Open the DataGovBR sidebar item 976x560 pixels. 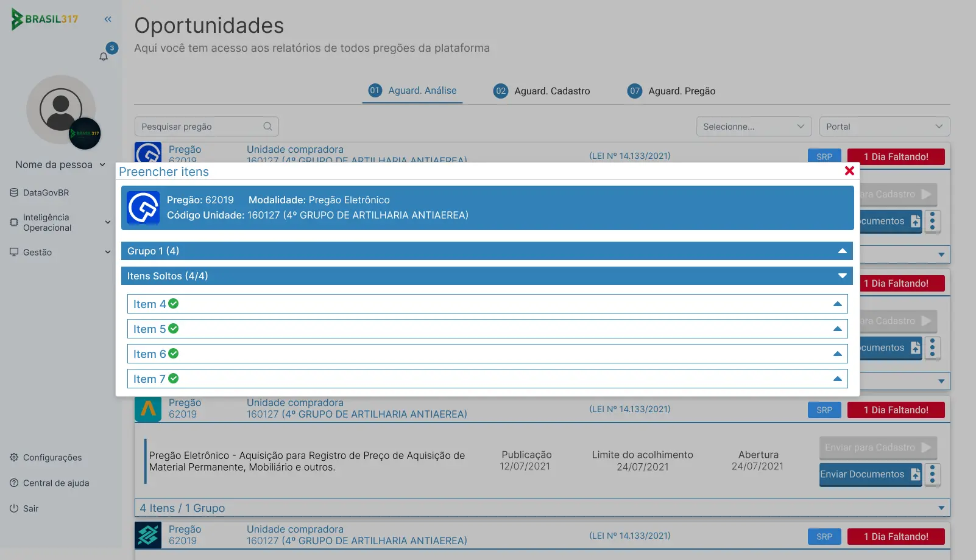pyautogui.click(x=46, y=193)
